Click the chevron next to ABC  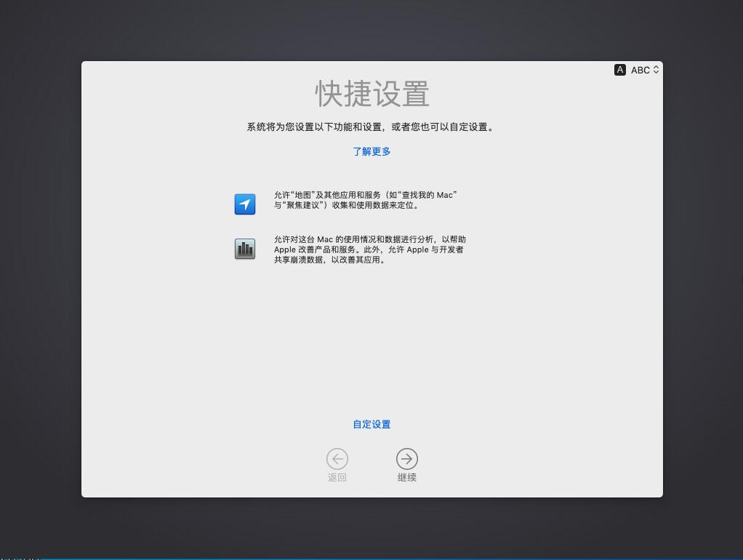tap(655, 70)
